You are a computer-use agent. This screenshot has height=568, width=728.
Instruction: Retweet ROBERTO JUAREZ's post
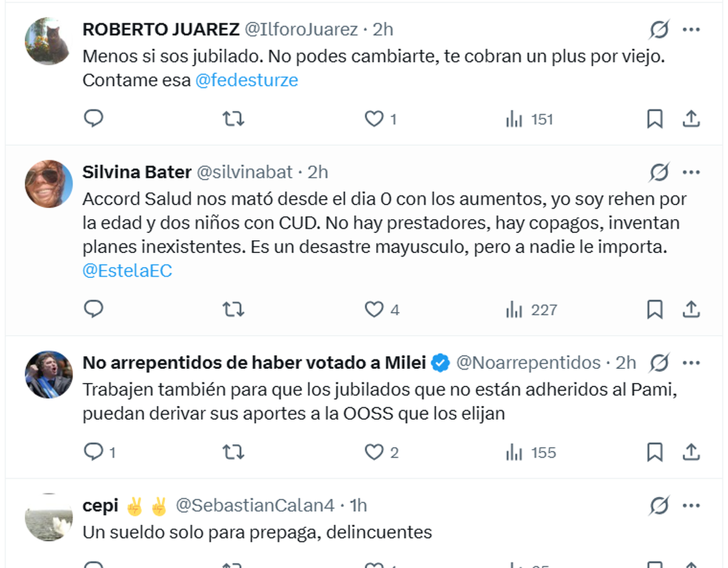tap(233, 119)
